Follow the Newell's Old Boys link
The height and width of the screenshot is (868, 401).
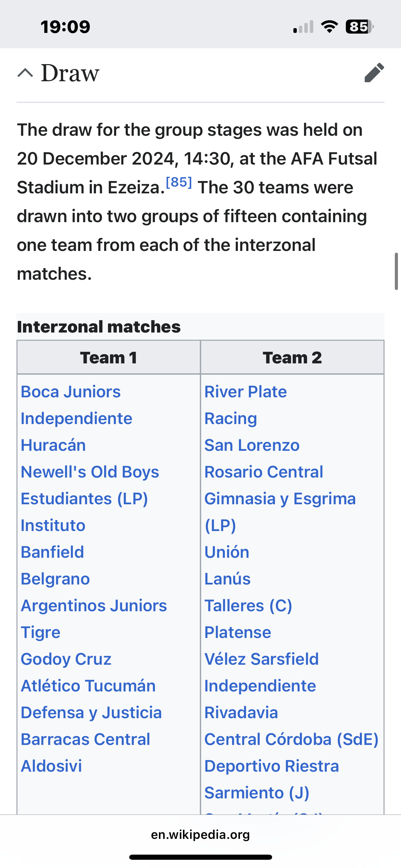tap(90, 472)
